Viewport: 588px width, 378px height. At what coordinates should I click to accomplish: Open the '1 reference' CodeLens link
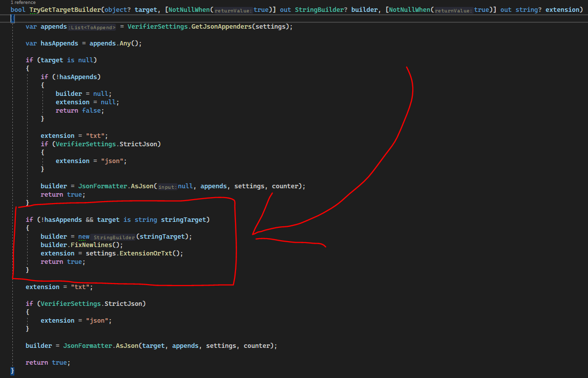[x=23, y=2]
